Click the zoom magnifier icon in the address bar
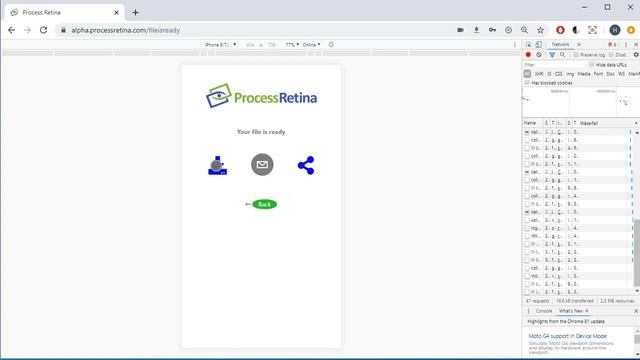640x360 pixels. tap(524, 30)
